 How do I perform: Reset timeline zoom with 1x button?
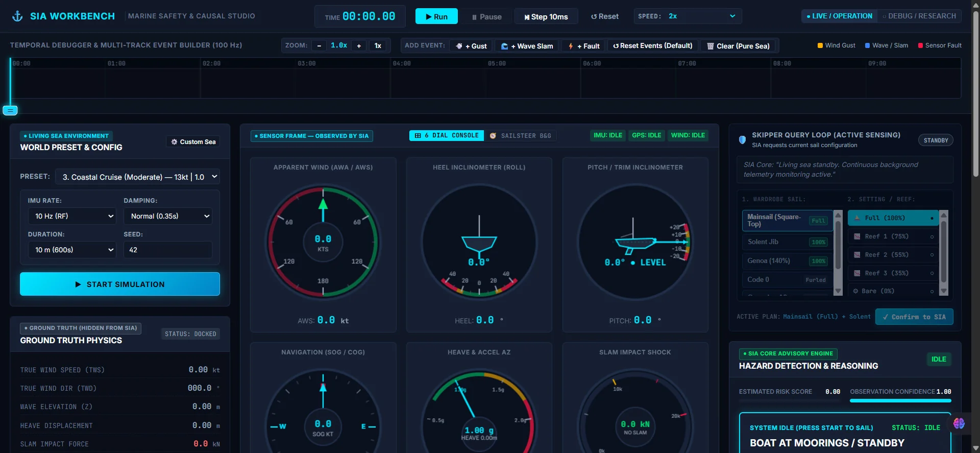378,46
